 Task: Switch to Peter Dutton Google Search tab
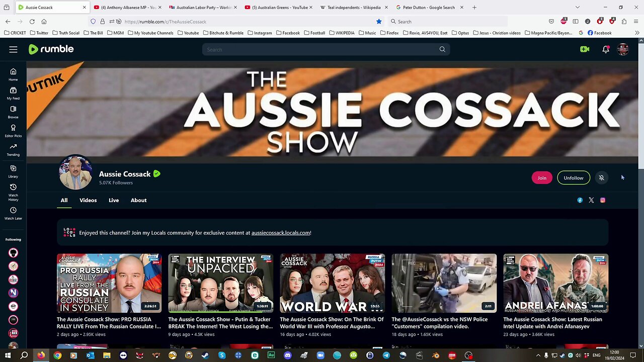coord(429,8)
